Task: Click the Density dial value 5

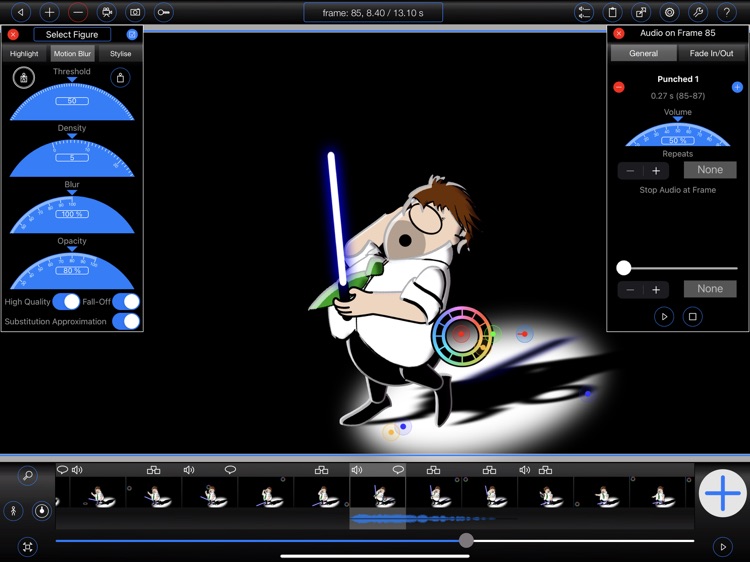Action: click(x=72, y=157)
